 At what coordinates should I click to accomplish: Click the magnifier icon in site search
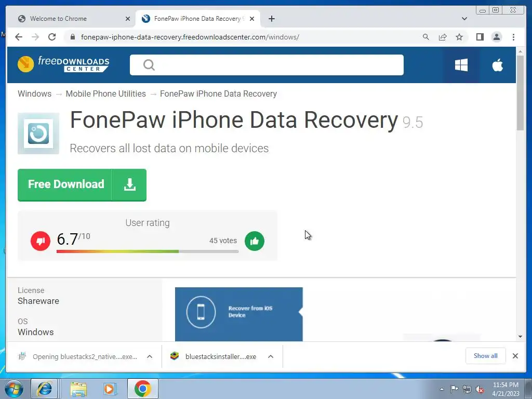click(149, 65)
